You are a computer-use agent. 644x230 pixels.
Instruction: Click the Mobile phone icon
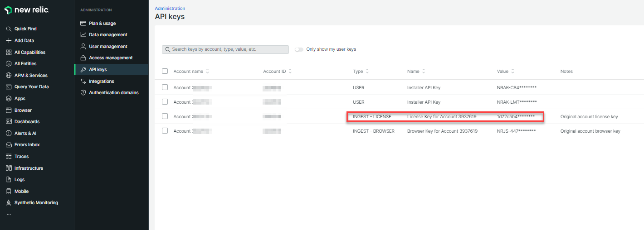[9, 192]
